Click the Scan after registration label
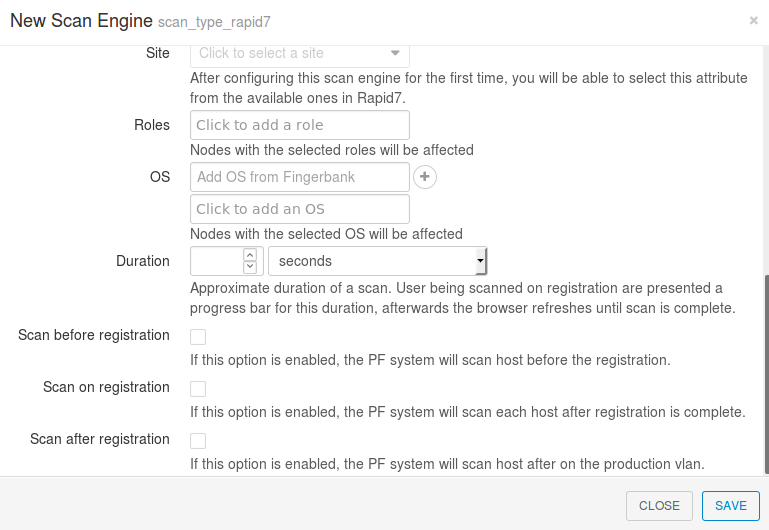The image size is (769, 530). coord(100,439)
